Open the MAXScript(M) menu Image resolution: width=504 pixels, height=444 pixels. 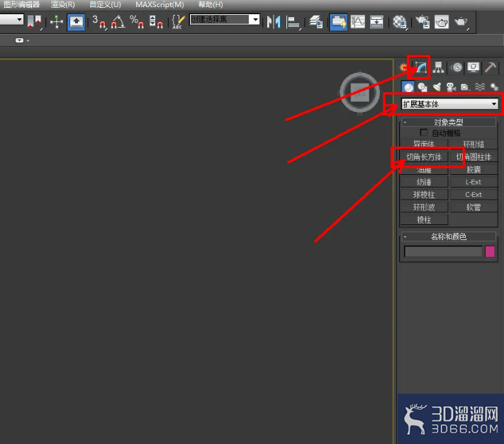point(159,4)
